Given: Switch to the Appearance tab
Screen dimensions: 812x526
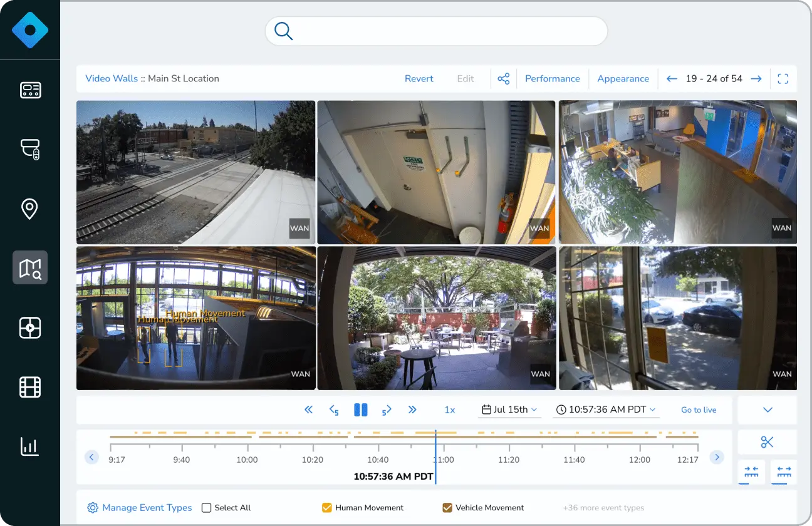Looking at the screenshot, I should click(x=623, y=78).
